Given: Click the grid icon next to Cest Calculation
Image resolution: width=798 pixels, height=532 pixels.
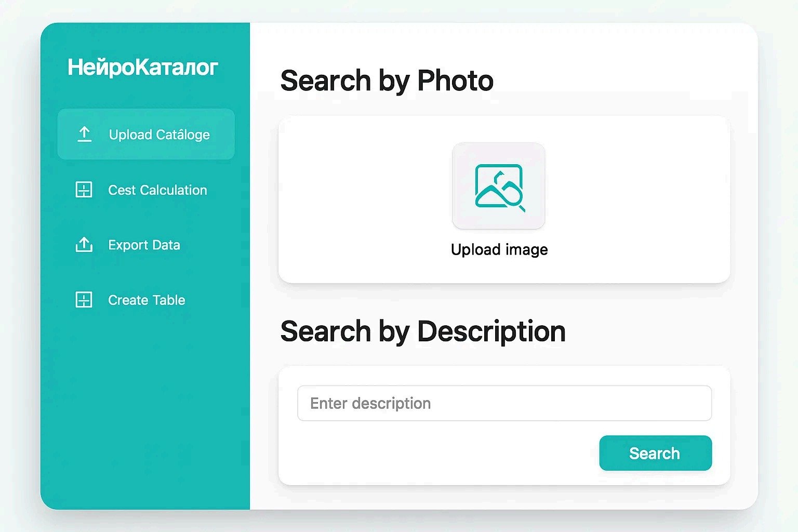Looking at the screenshot, I should 84,190.
